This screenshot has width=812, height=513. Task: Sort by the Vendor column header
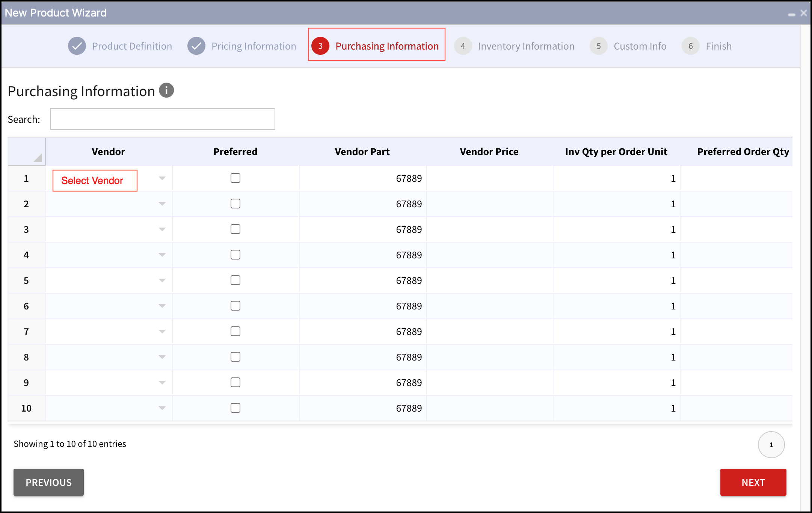pyautogui.click(x=109, y=152)
